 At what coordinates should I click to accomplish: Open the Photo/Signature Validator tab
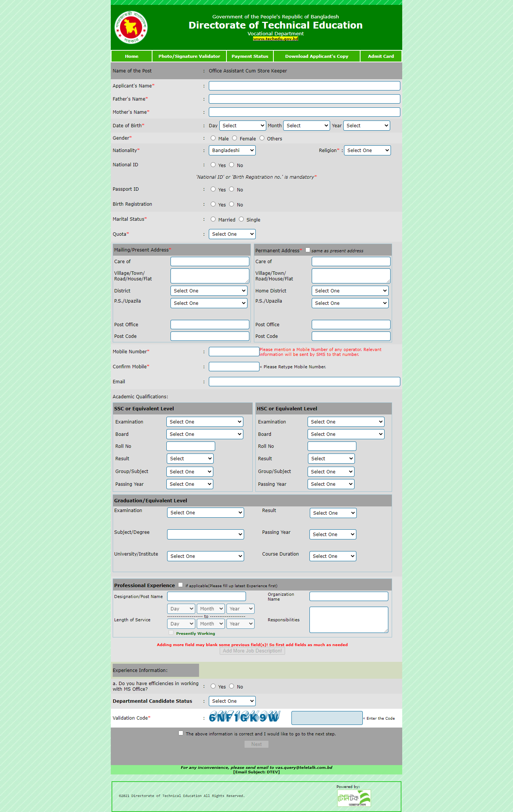[x=189, y=56]
